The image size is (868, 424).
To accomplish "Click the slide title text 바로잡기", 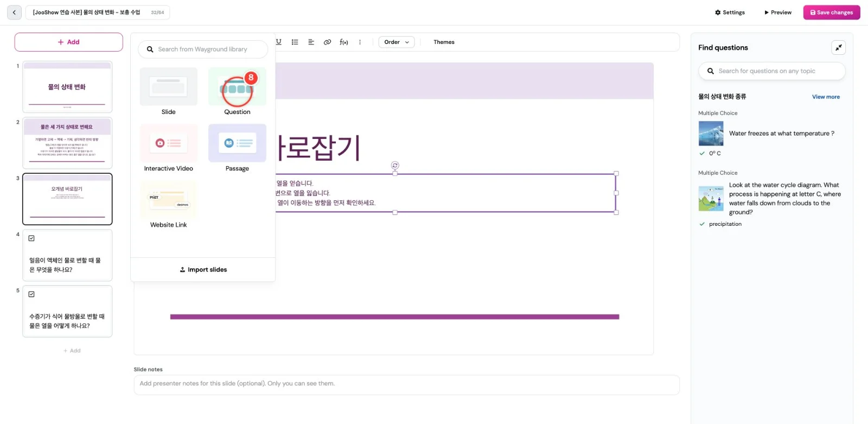I will pyautogui.click(x=318, y=148).
